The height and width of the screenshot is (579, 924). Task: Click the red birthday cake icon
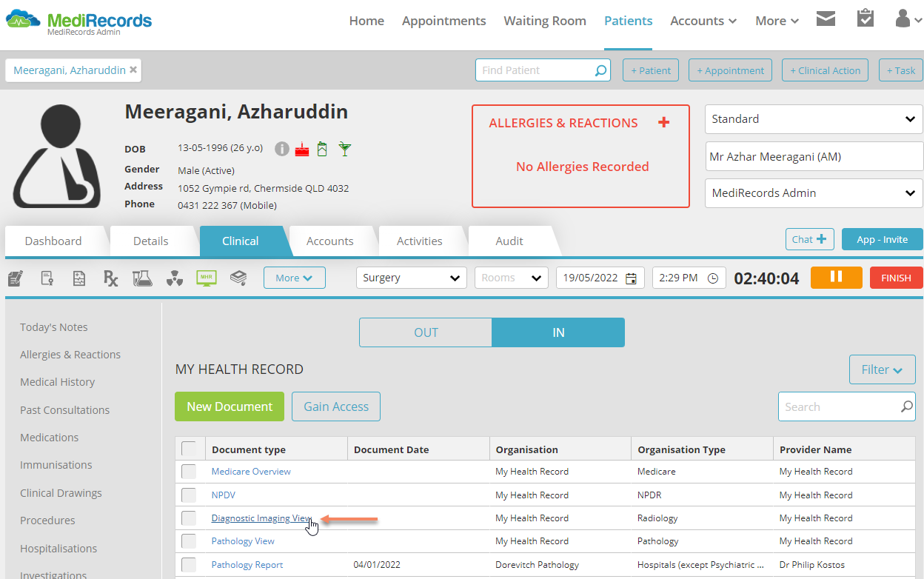coord(302,149)
